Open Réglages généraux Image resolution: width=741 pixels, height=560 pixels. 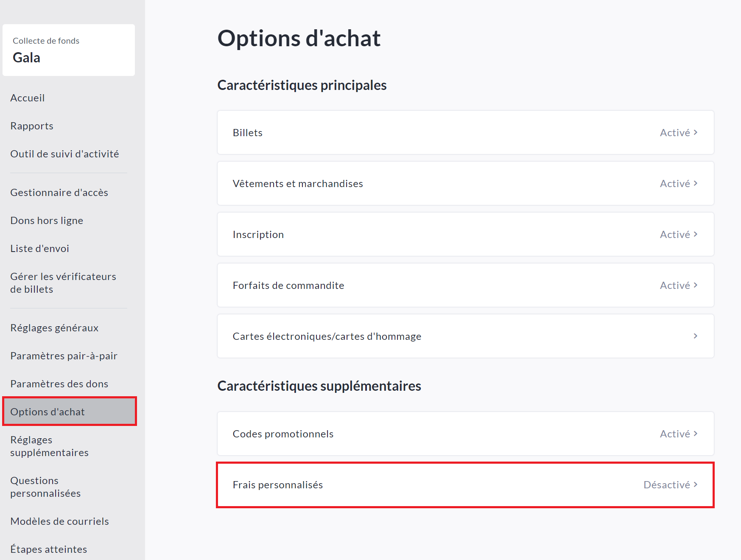click(54, 328)
